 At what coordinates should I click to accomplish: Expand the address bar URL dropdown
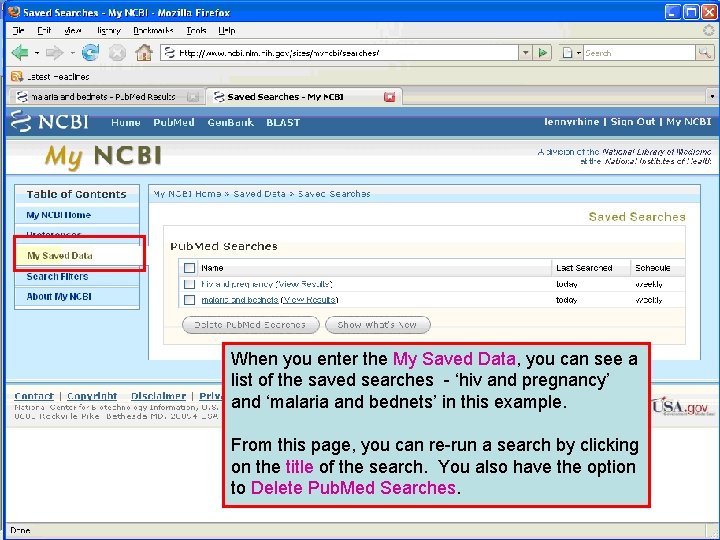click(526, 53)
